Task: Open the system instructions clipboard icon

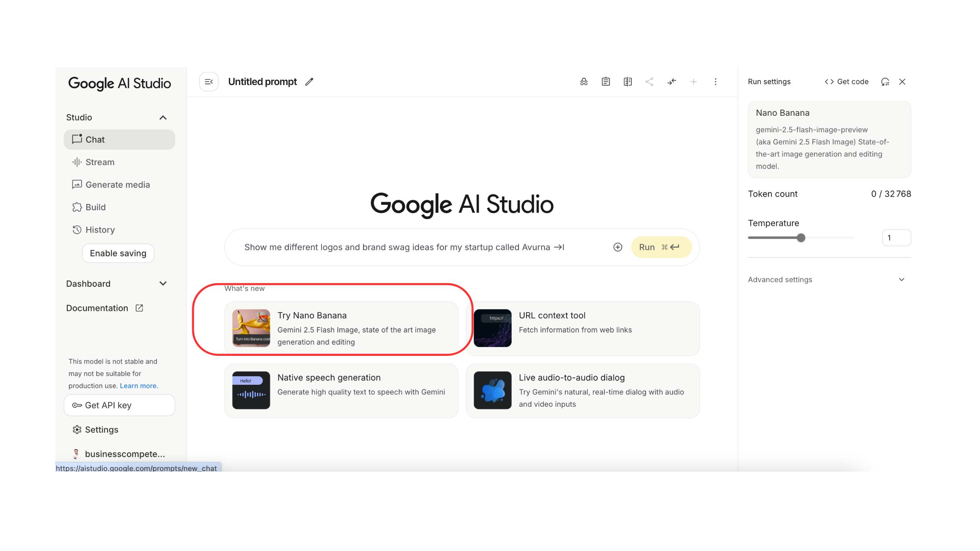Action: coord(606,82)
